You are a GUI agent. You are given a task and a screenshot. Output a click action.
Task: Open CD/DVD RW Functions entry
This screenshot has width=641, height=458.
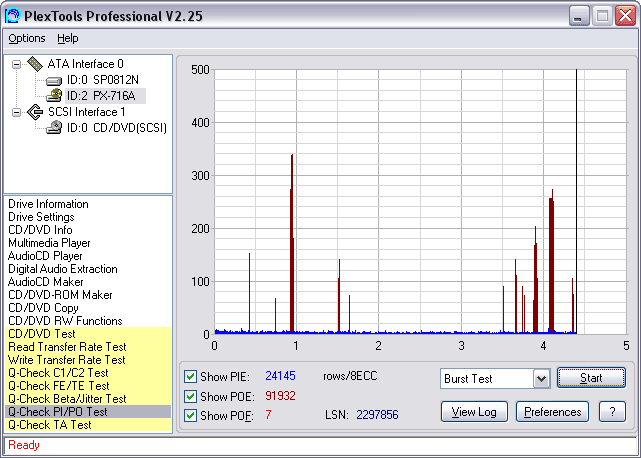click(x=65, y=321)
